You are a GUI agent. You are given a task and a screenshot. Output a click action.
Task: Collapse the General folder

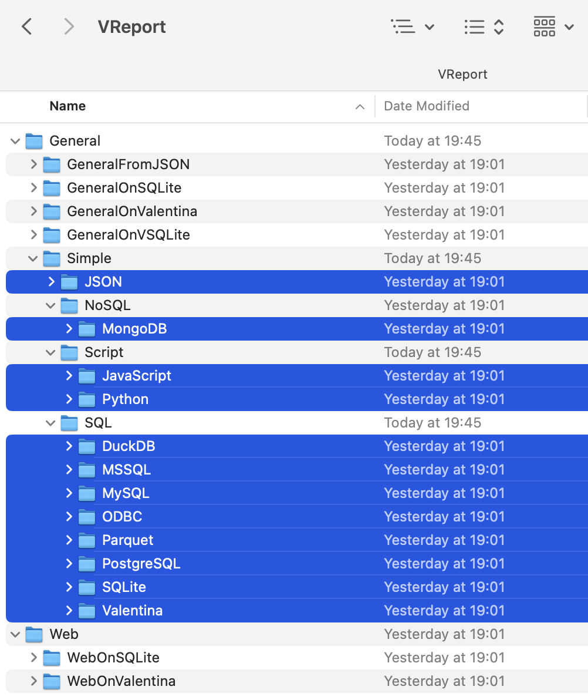coord(15,142)
